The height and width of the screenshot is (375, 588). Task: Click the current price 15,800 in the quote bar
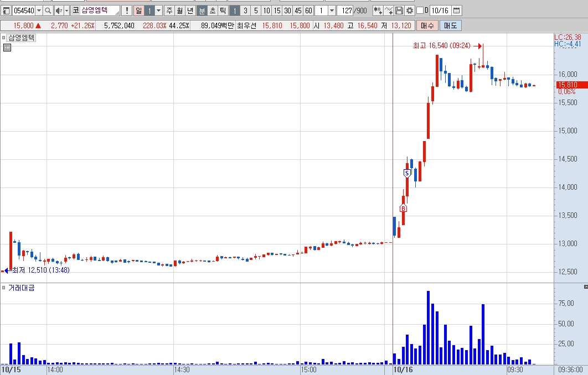(x=24, y=25)
